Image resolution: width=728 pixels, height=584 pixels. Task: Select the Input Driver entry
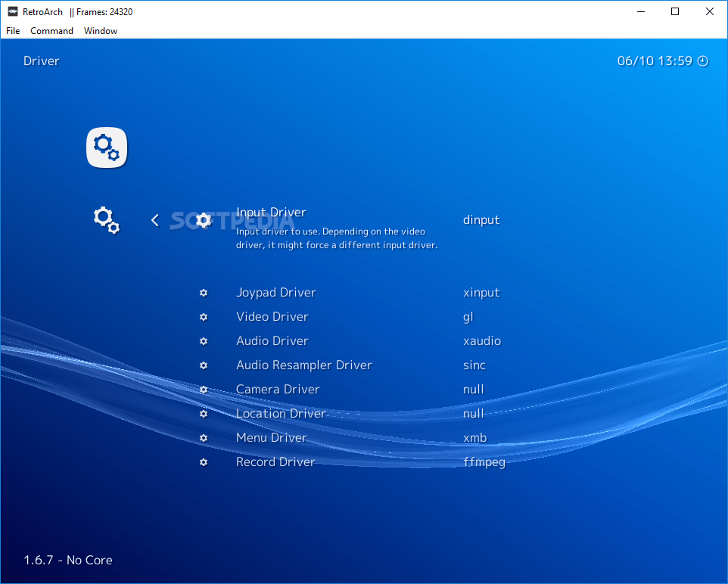(x=271, y=212)
